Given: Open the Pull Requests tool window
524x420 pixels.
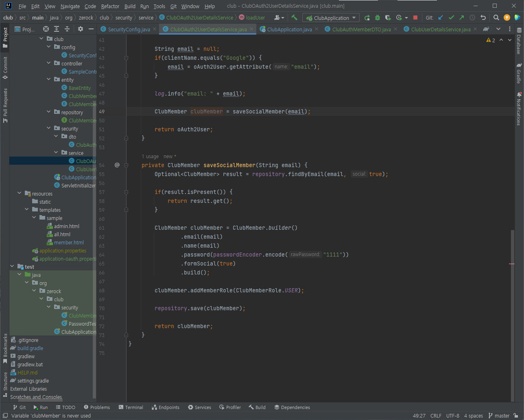Looking at the screenshot, I should tap(5, 105).
